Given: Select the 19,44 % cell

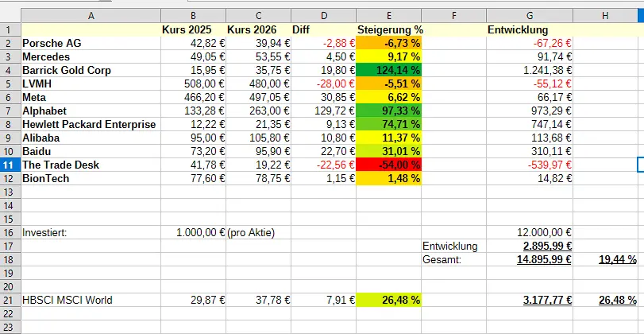Looking at the screenshot, I should click(x=607, y=259).
